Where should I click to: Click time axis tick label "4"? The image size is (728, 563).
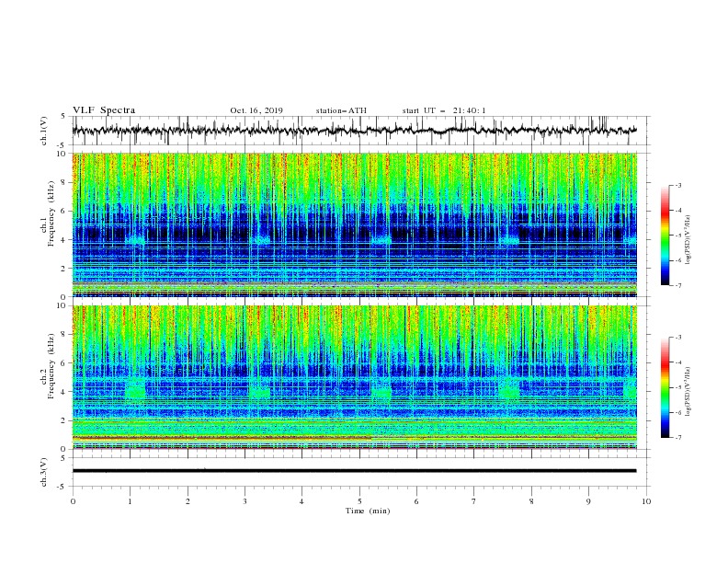[301, 501]
